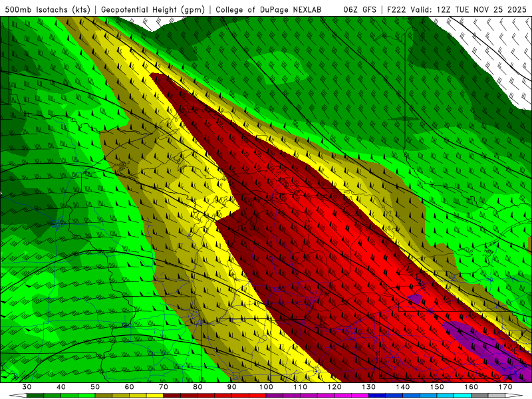The image size is (532, 399).
Task: Click the 110 knot legend label
Action: tap(301, 387)
